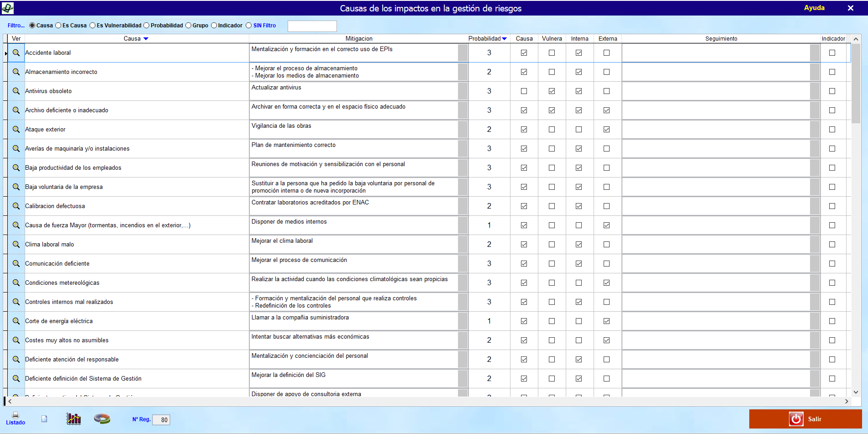The image size is (868, 434).
Task: Select the Es Vulnerabilidad filter radio
Action: [93, 26]
